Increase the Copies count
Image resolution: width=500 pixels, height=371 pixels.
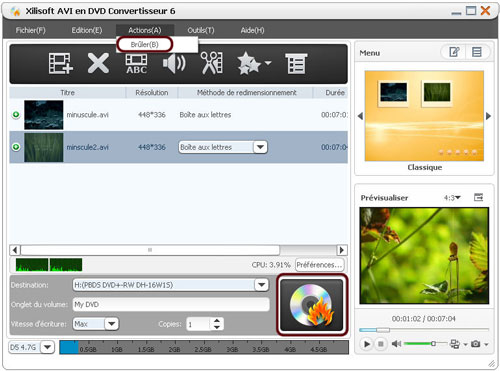[x=217, y=320]
